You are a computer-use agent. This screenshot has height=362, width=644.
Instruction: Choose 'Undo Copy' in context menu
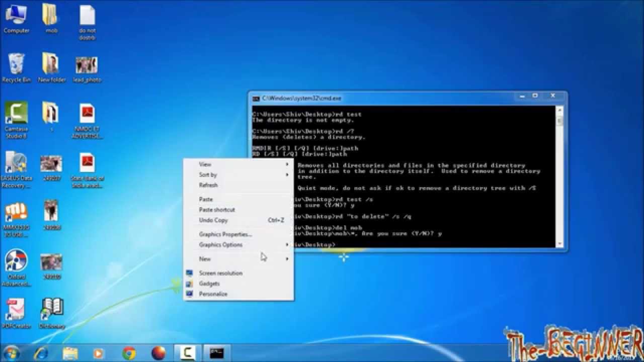(x=238, y=220)
